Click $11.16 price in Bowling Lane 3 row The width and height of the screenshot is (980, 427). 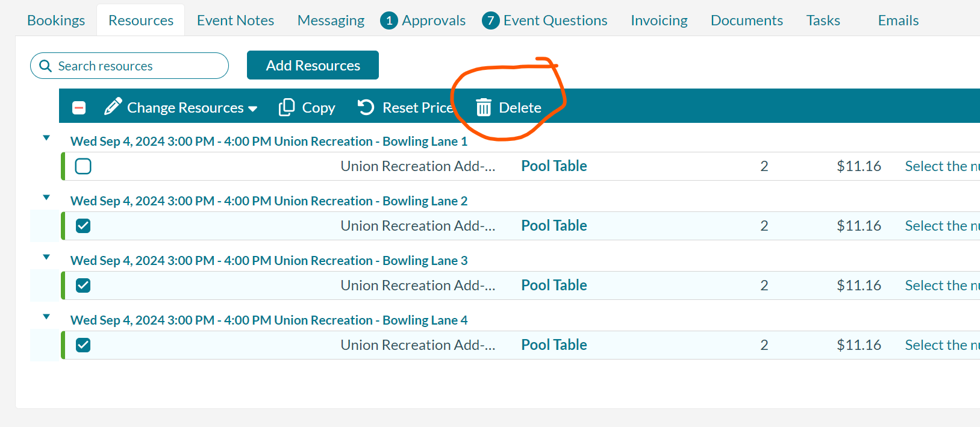click(859, 285)
